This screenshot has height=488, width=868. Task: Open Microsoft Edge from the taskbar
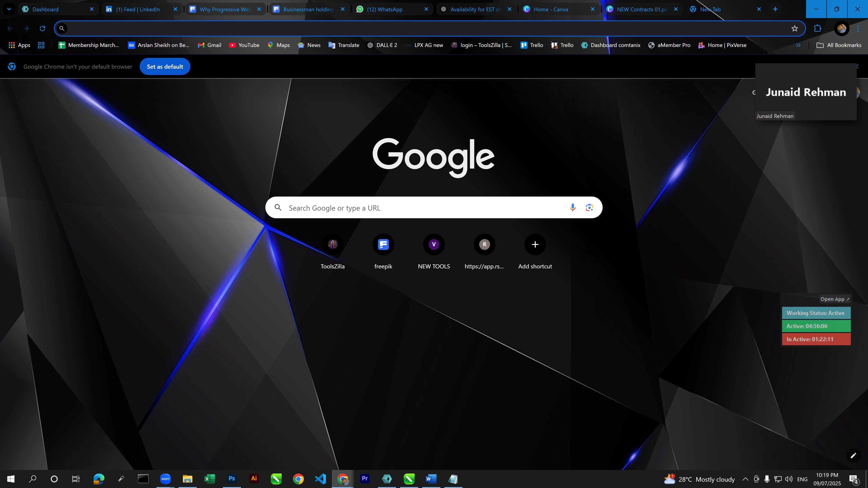(x=99, y=479)
